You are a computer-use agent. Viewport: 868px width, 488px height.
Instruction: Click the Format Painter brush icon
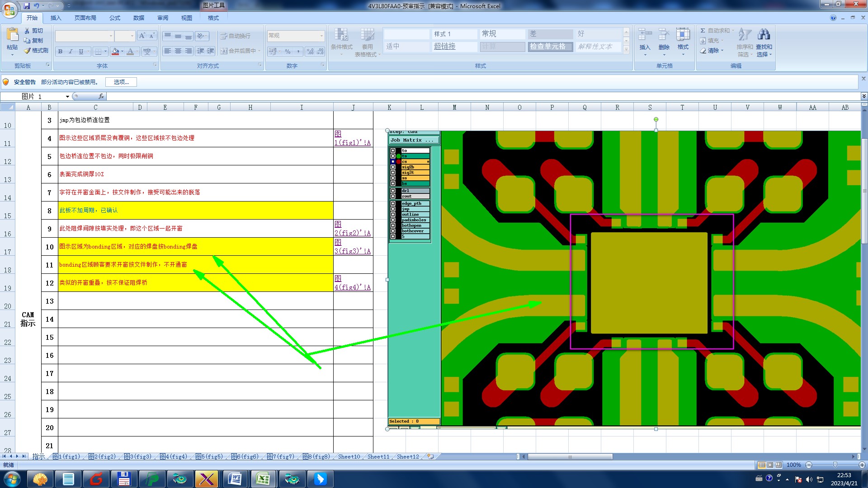28,51
